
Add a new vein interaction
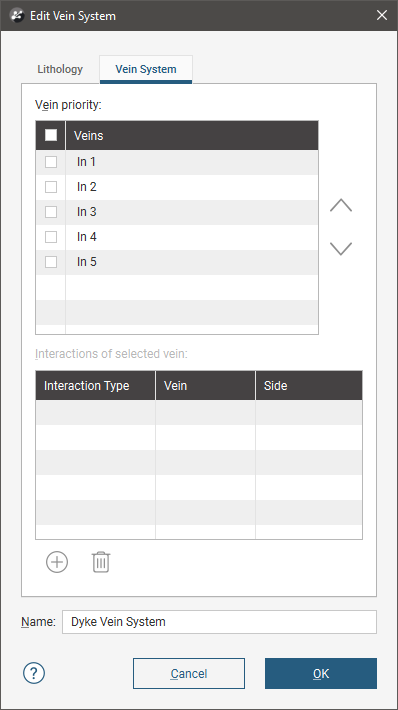[57, 562]
